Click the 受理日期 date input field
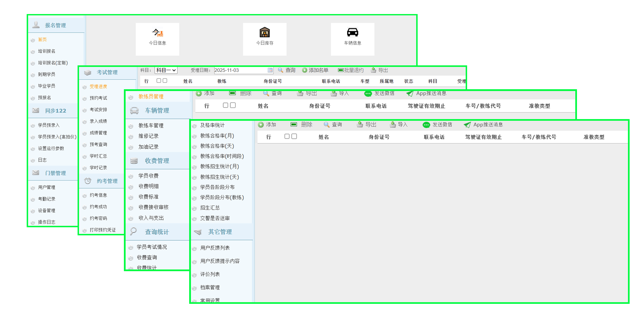Viewport: 644px width, 320px height. [244, 70]
